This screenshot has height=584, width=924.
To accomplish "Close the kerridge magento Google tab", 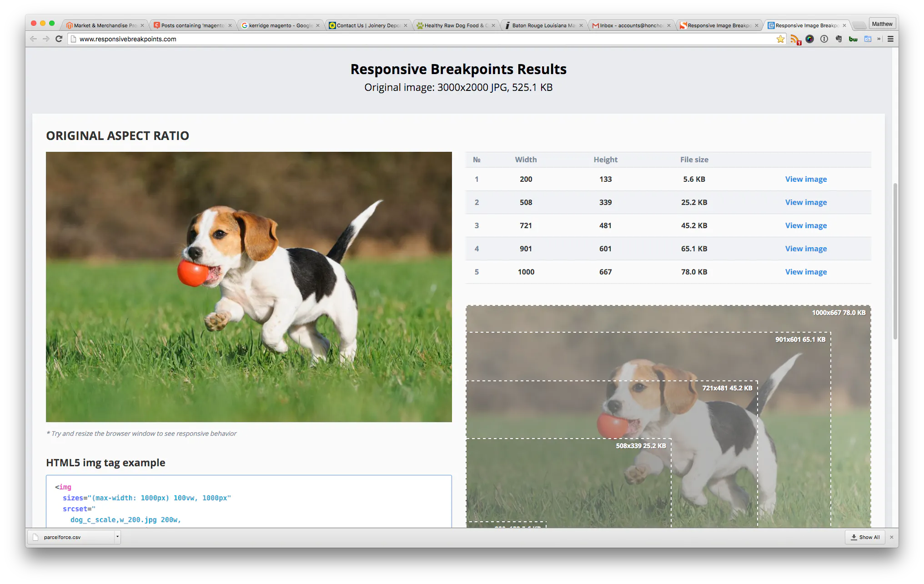I will click(318, 25).
